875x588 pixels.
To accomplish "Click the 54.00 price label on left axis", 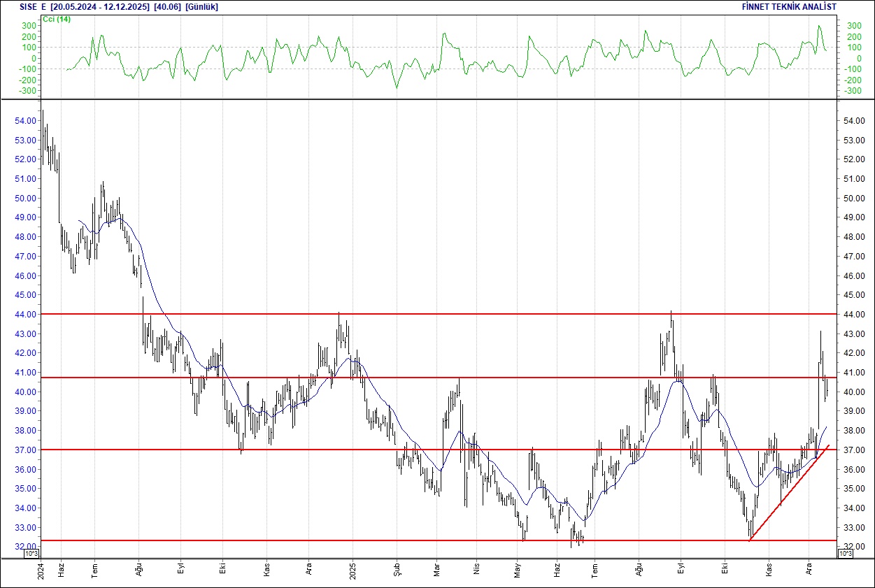I will 24,120.
